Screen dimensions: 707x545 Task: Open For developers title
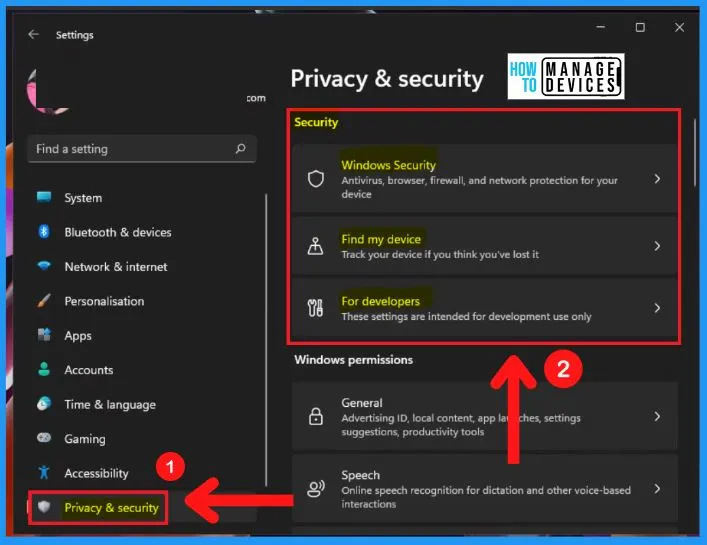(x=380, y=301)
